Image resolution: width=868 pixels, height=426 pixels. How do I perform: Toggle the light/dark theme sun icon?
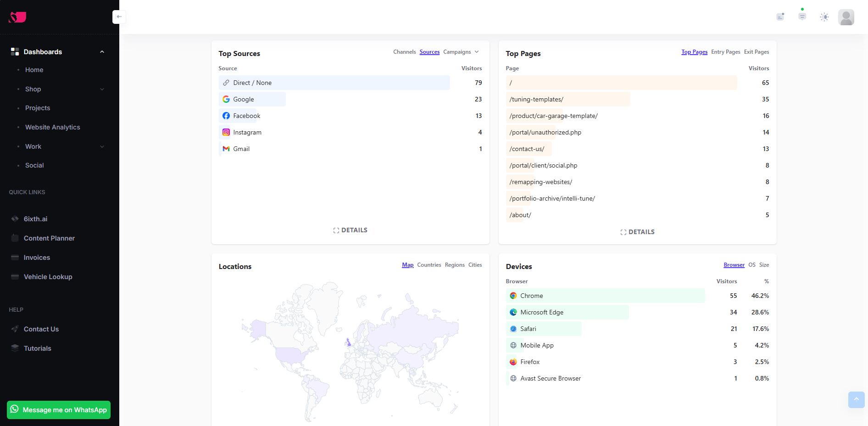pyautogui.click(x=824, y=17)
